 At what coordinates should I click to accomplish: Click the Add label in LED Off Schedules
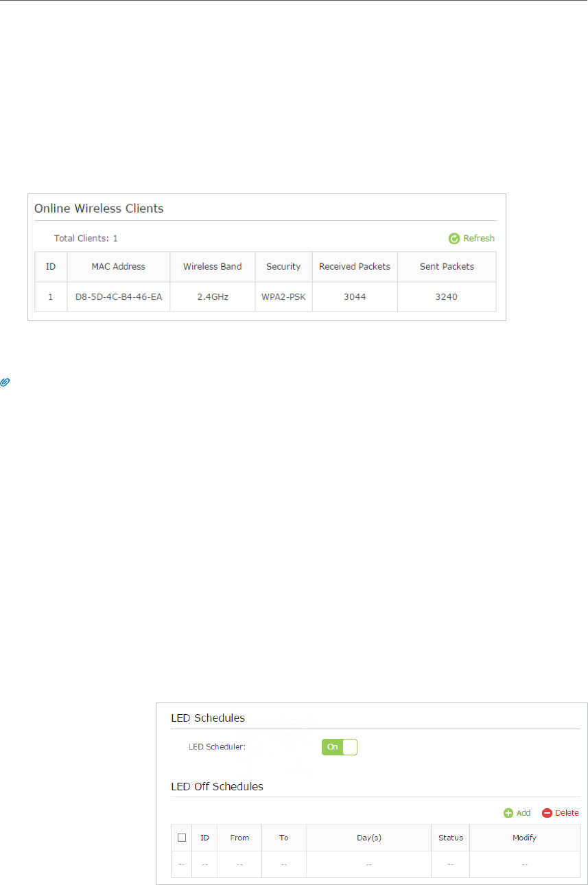click(x=524, y=813)
